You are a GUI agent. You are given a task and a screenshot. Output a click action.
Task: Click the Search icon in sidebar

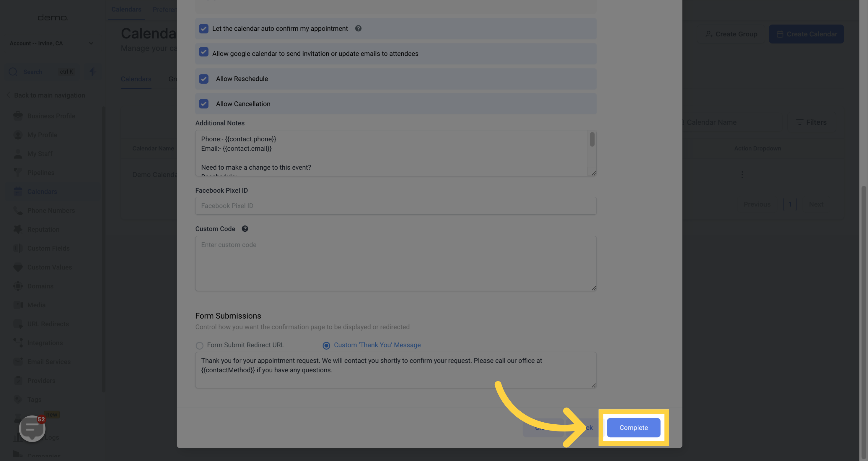pyautogui.click(x=13, y=71)
